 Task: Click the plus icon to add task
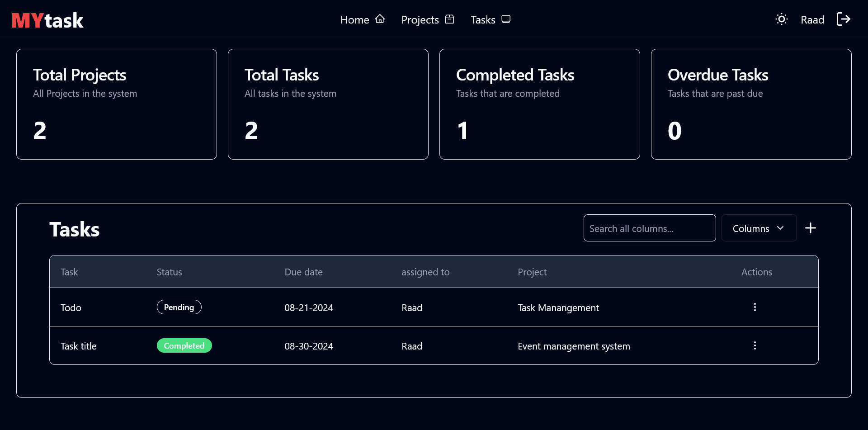point(810,228)
